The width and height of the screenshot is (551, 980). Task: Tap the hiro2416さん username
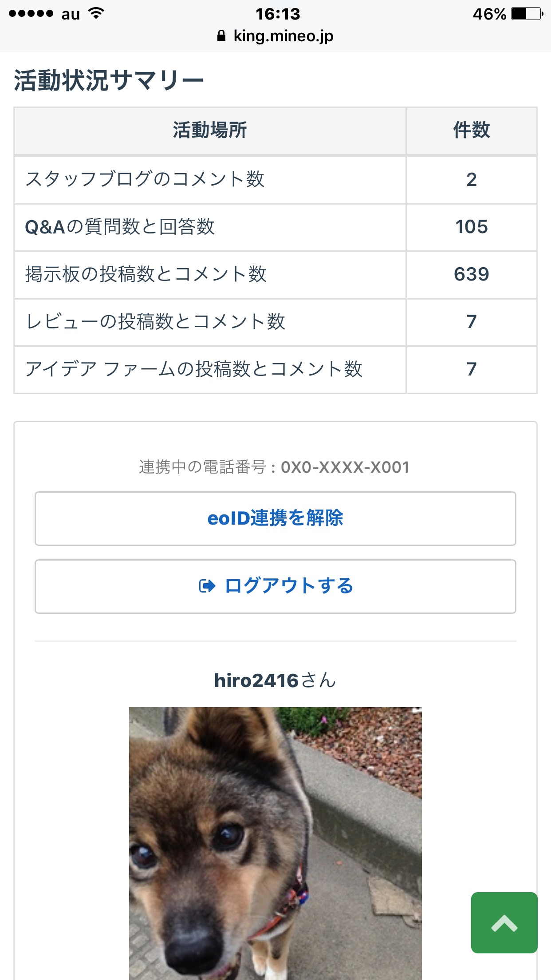coord(275,680)
